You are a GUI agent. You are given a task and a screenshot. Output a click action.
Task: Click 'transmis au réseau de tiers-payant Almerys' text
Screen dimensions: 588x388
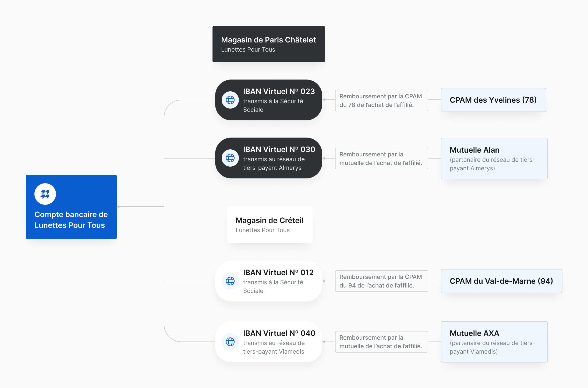(274, 163)
